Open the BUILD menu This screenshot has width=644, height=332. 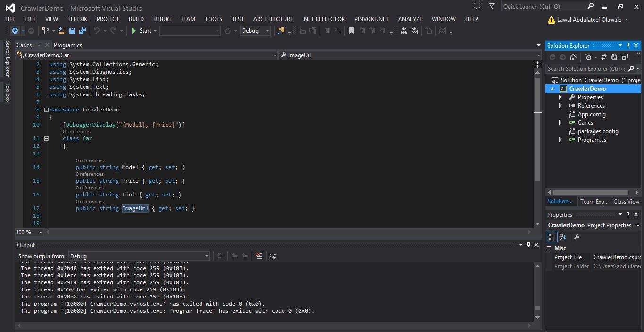pyautogui.click(x=136, y=19)
